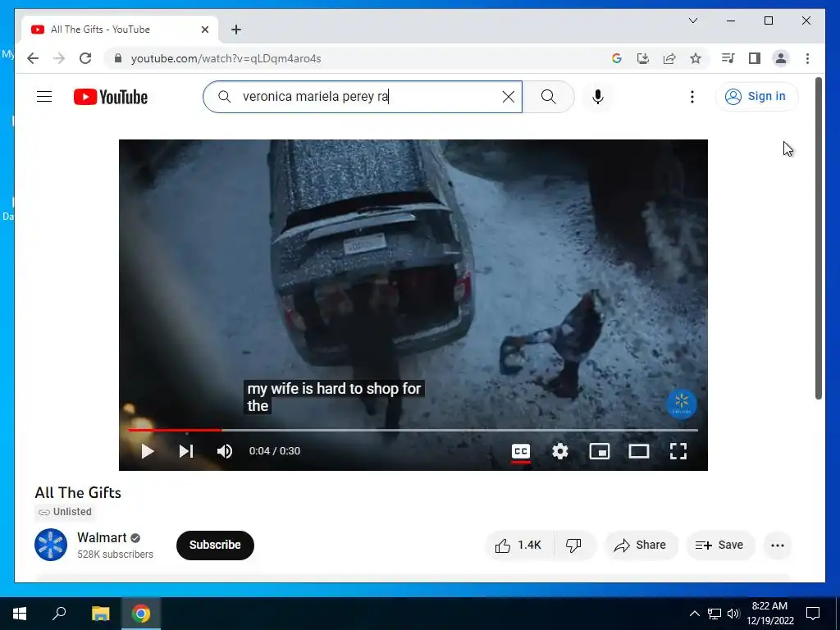Open more actions ellipsis menu

pyautogui.click(x=778, y=546)
